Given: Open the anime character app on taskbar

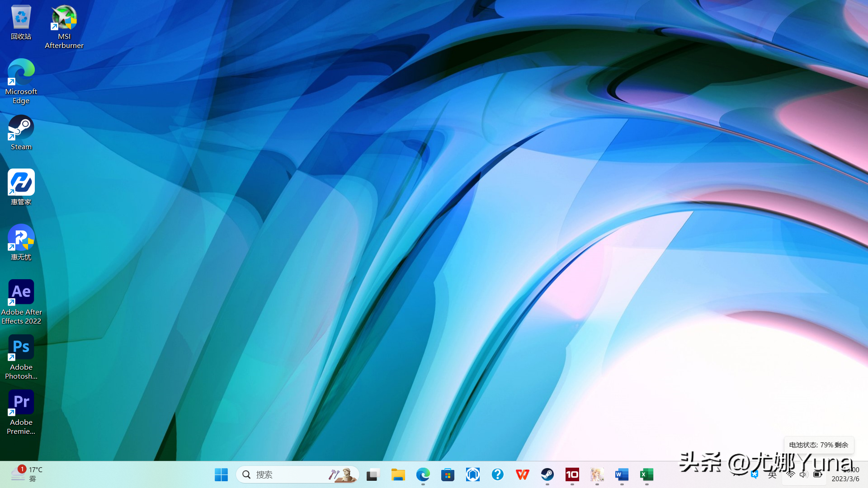Looking at the screenshot, I should pyautogui.click(x=597, y=474).
